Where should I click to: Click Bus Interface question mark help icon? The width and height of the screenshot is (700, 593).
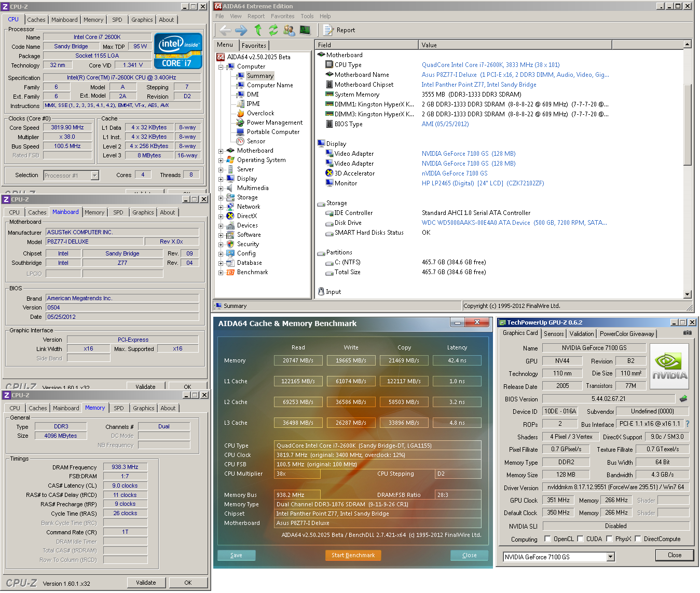688,424
